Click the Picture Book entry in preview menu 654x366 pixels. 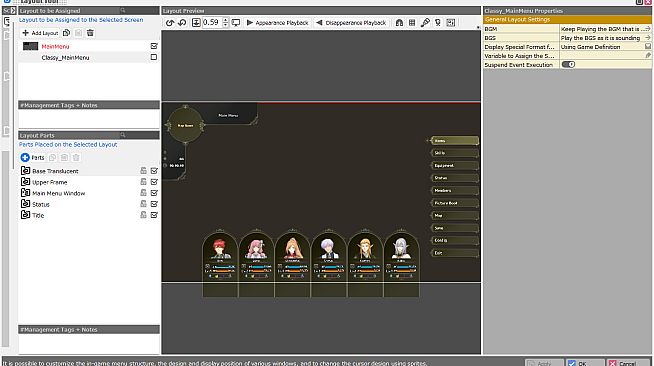pos(454,203)
